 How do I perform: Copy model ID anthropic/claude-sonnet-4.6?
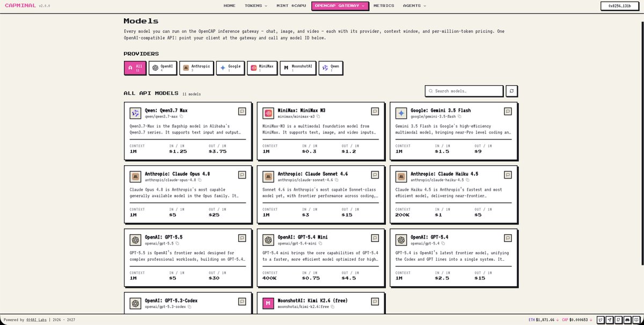tap(336, 180)
